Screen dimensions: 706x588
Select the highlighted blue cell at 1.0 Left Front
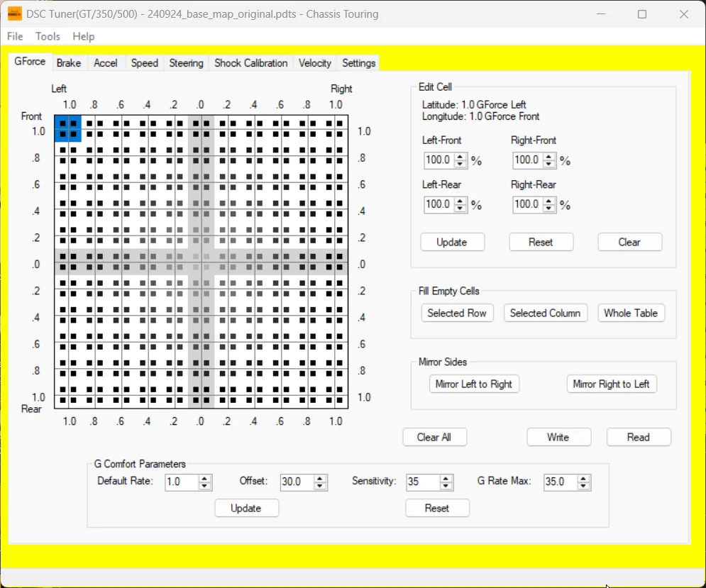pos(68,129)
